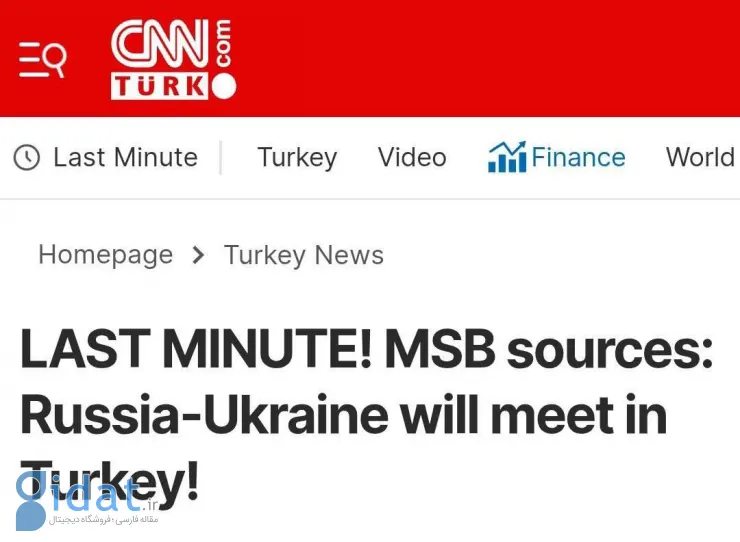The image size is (740, 542).
Task: Click the white dot in the logo
Action: coord(224,87)
